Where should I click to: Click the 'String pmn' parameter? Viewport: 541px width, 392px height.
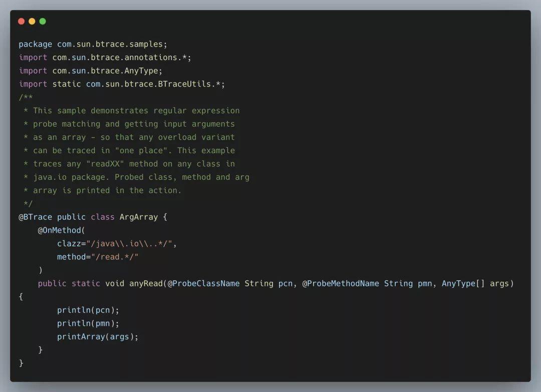pyautogui.click(x=408, y=283)
